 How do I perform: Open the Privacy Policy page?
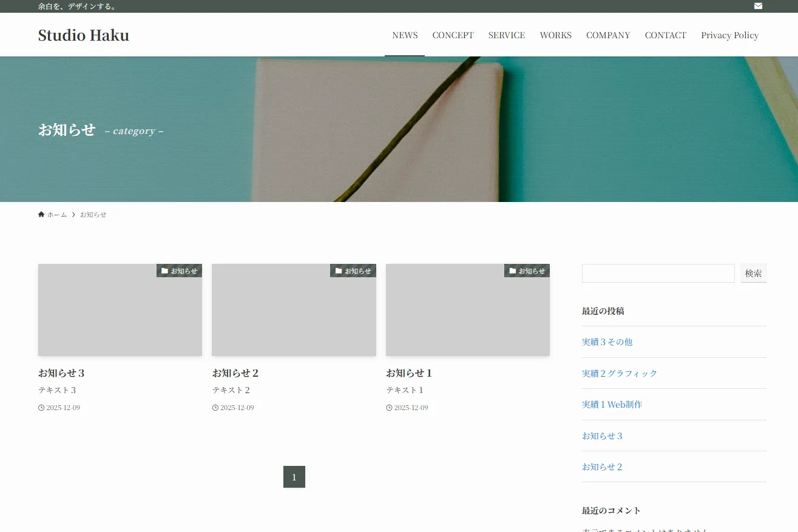pos(729,35)
